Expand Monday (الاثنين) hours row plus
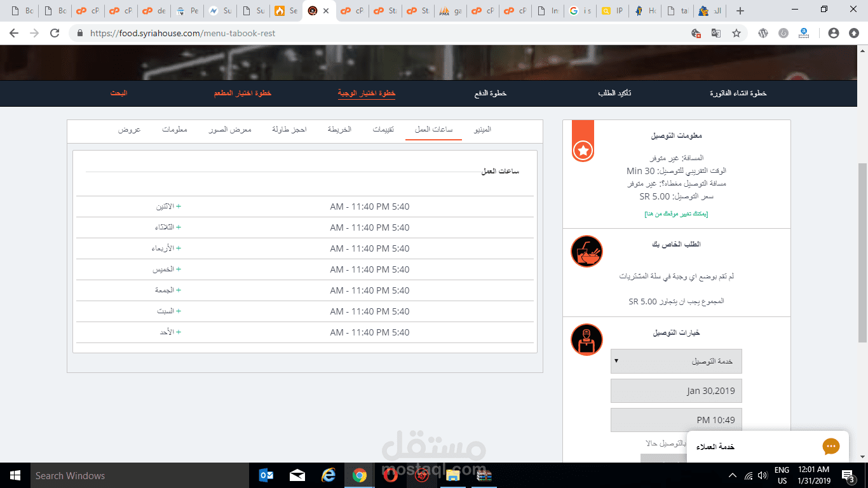 (179, 207)
